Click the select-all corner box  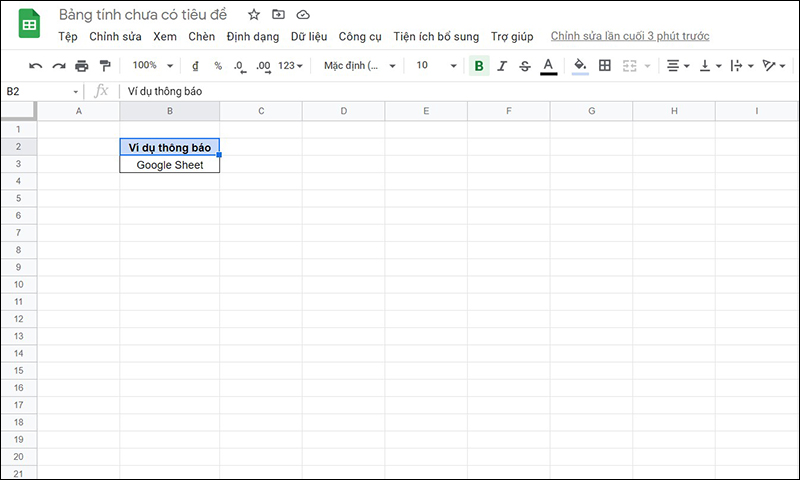[19, 111]
